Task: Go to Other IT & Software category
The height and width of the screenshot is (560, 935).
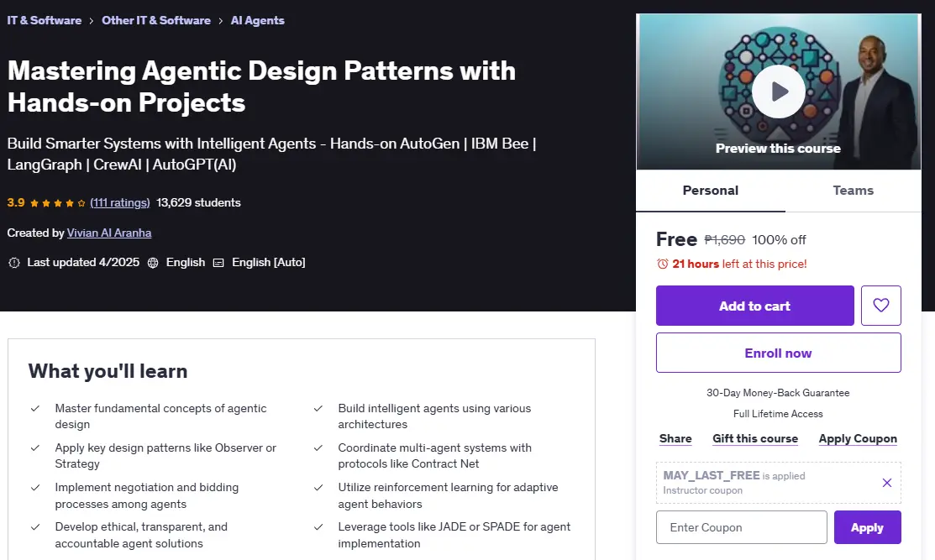Action: pos(156,20)
